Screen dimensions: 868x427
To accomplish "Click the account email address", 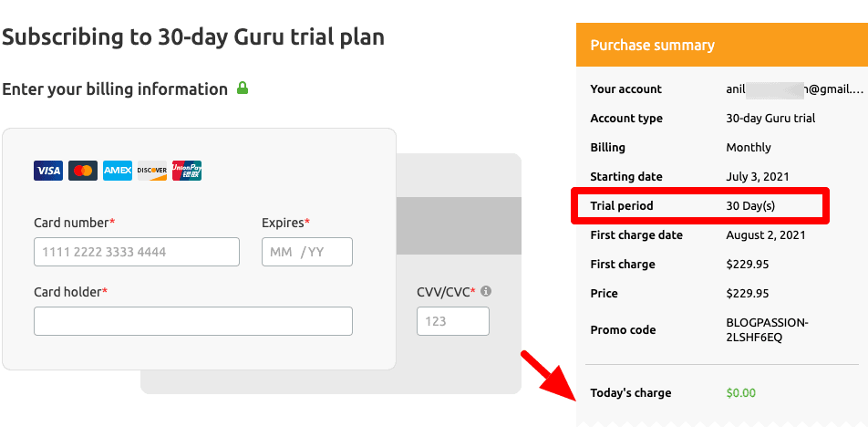I will click(793, 89).
